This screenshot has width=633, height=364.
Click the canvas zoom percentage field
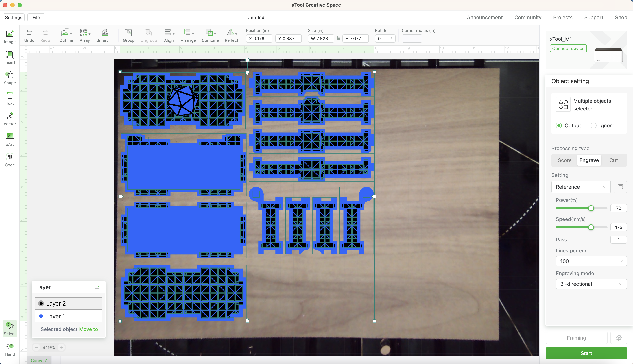click(x=49, y=347)
